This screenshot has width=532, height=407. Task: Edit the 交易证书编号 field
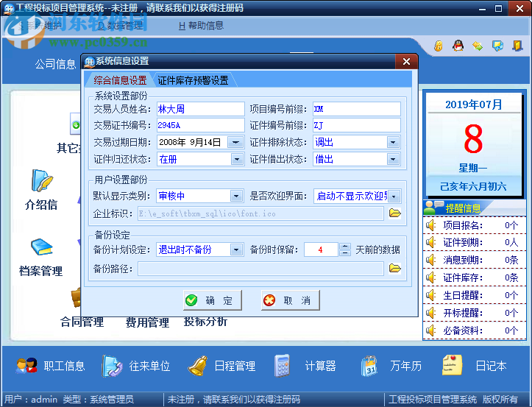coord(201,125)
